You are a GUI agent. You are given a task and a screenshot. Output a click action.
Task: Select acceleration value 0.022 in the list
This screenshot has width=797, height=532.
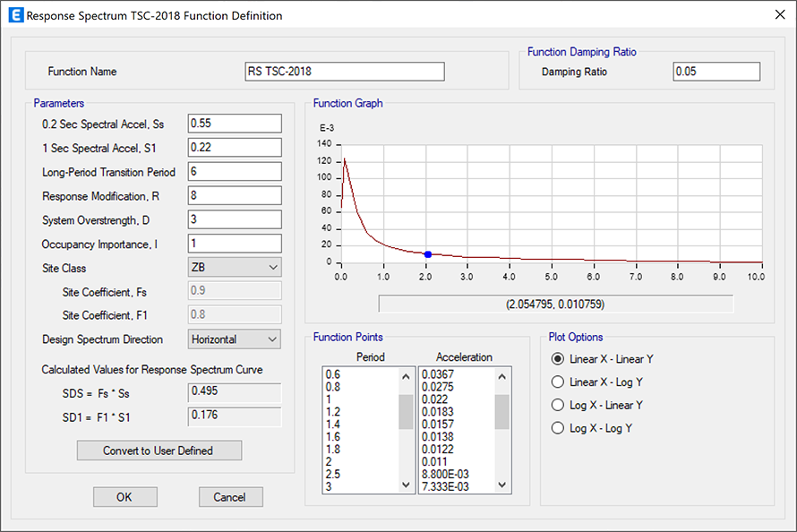[x=434, y=399]
